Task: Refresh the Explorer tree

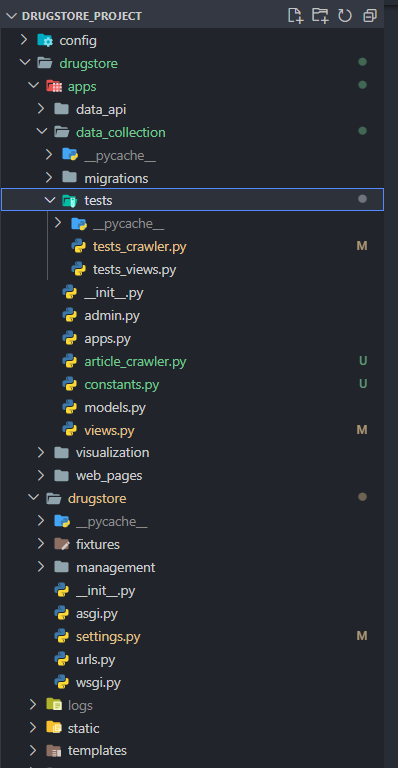Action: click(345, 16)
